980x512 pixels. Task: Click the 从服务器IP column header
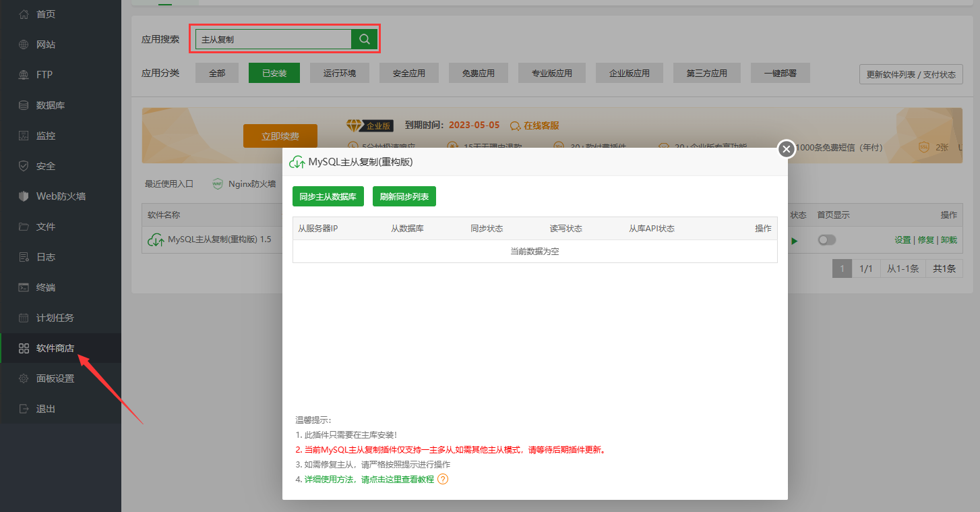pos(318,229)
